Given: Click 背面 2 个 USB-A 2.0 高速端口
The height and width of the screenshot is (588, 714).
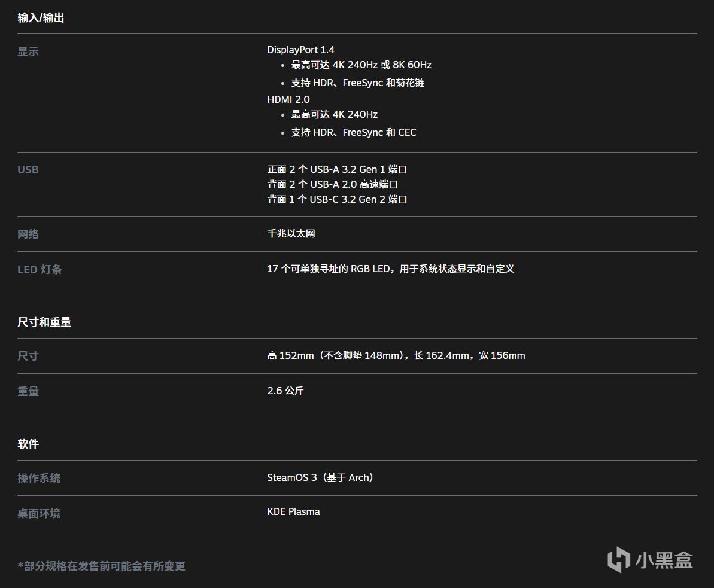Looking at the screenshot, I should click(x=332, y=184).
